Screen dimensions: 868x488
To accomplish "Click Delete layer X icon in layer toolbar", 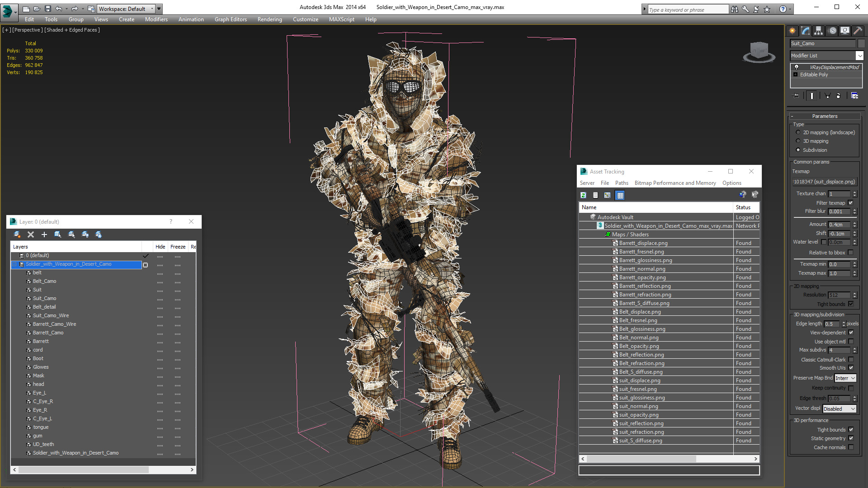I will click(31, 235).
